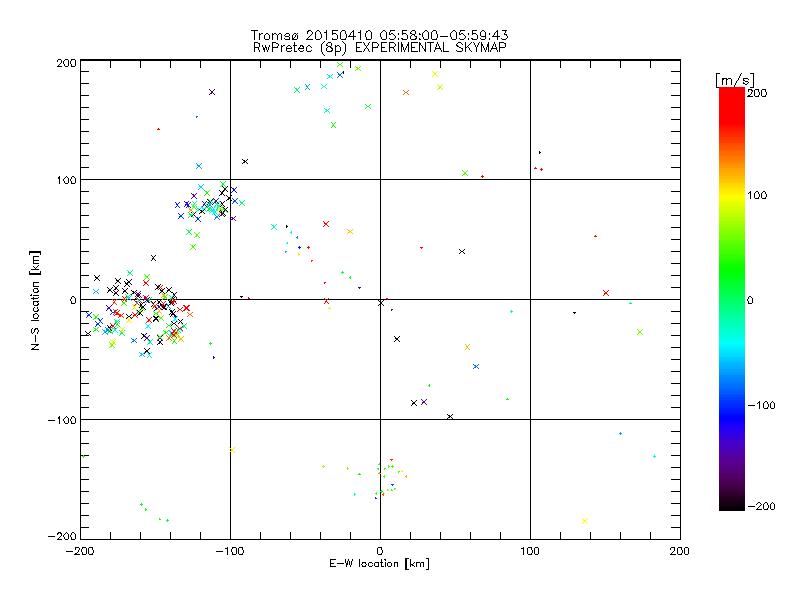Viewport: 800px width, 600px height.
Task: Click the colorbar label '100'
Action: pyautogui.click(x=757, y=195)
